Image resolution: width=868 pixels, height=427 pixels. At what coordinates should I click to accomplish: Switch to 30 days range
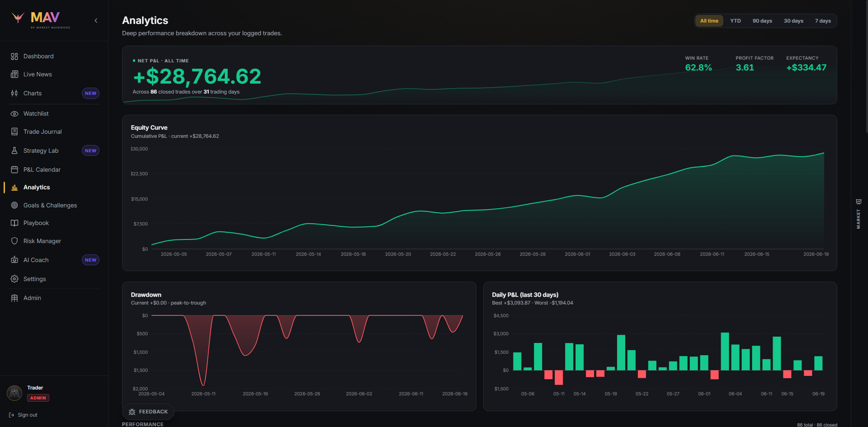click(x=793, y=21)
